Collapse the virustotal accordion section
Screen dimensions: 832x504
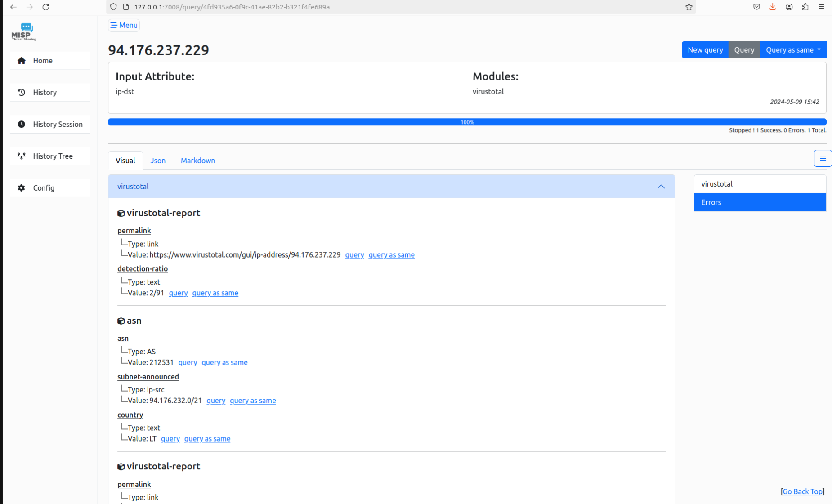point(661,187)
